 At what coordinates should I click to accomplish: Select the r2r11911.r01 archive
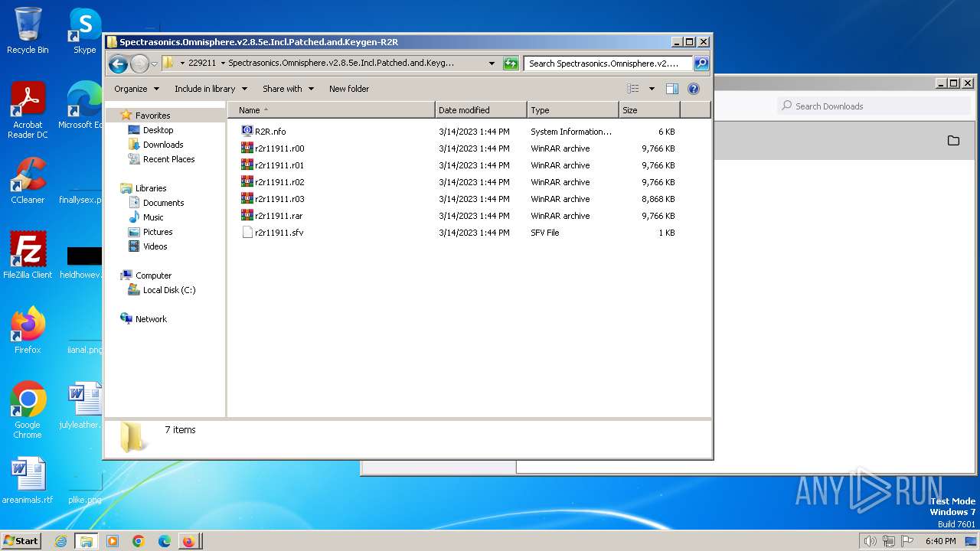click(x=279, y=165)
